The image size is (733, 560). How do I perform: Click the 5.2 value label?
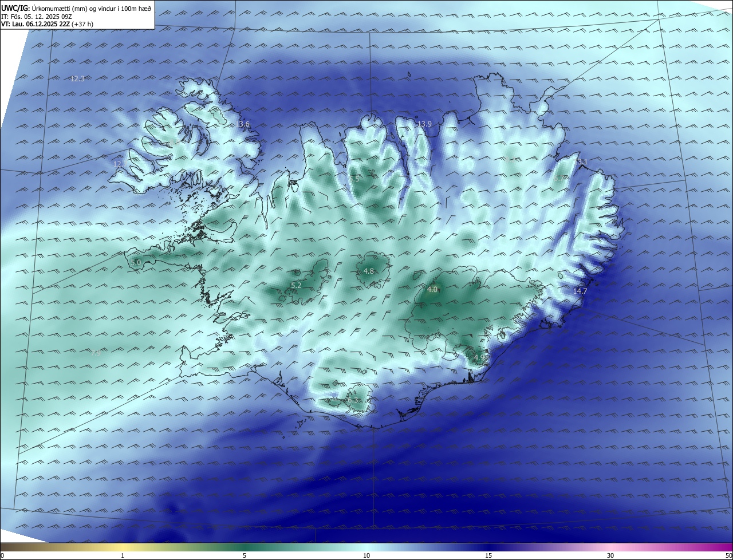click(296, 285)
